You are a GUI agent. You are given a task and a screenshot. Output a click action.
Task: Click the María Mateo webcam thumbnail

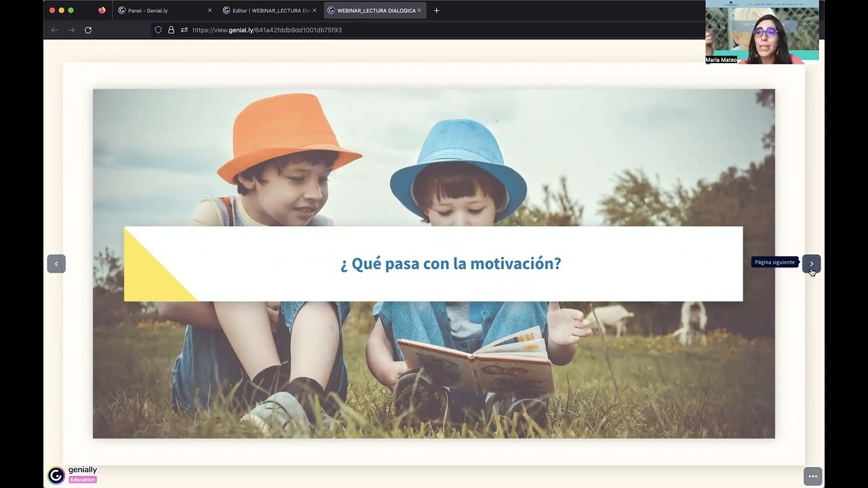coord(762,32)
